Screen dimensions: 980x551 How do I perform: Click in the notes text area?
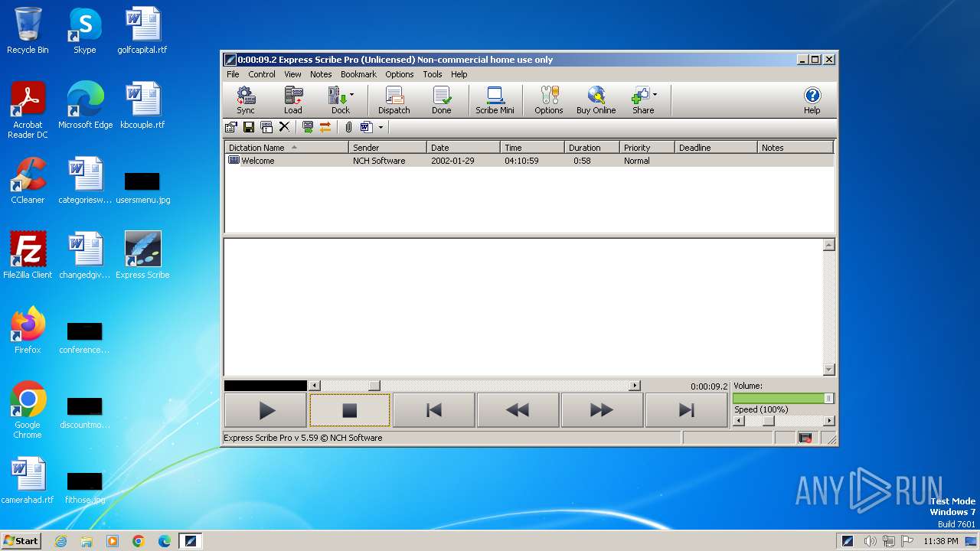pyautogui.click(x=523, y=307)
